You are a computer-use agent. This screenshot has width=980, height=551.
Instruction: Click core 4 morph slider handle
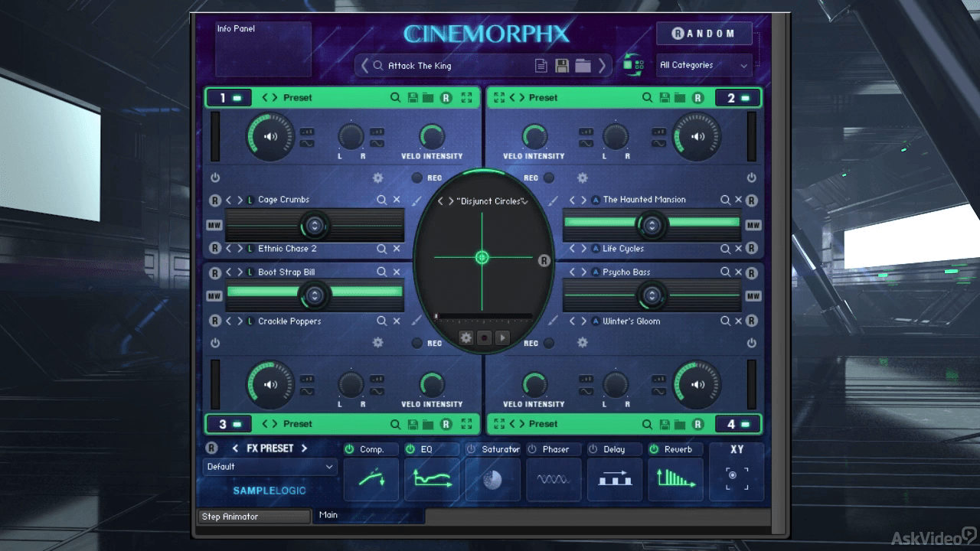tap(652, 295)
